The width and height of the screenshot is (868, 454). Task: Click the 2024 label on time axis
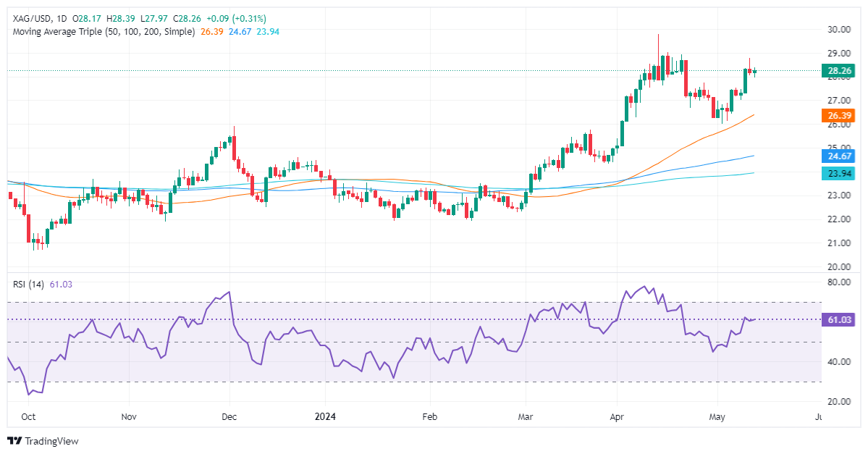point(325,417)
